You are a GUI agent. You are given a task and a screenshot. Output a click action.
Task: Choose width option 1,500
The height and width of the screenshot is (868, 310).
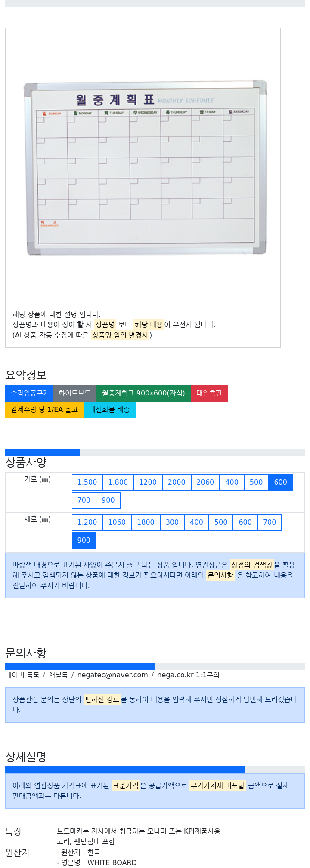coord(87,482)
